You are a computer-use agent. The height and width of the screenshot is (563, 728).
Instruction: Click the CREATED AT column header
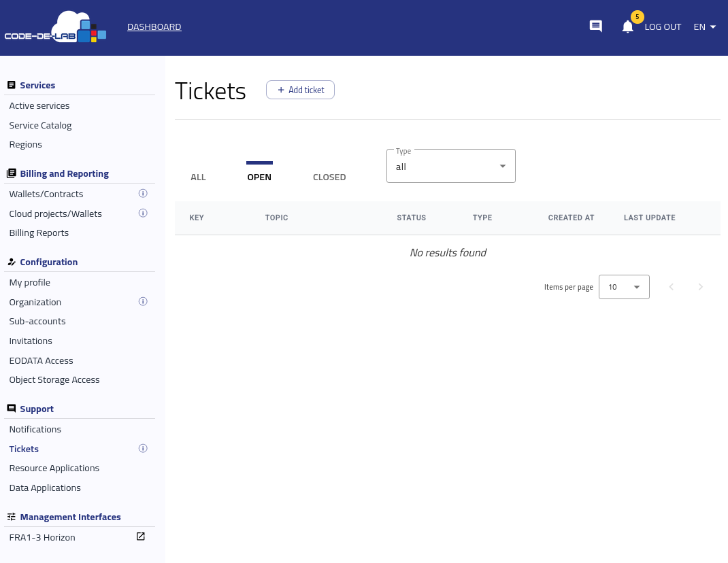pyautogui.click(x=571, y=218)
